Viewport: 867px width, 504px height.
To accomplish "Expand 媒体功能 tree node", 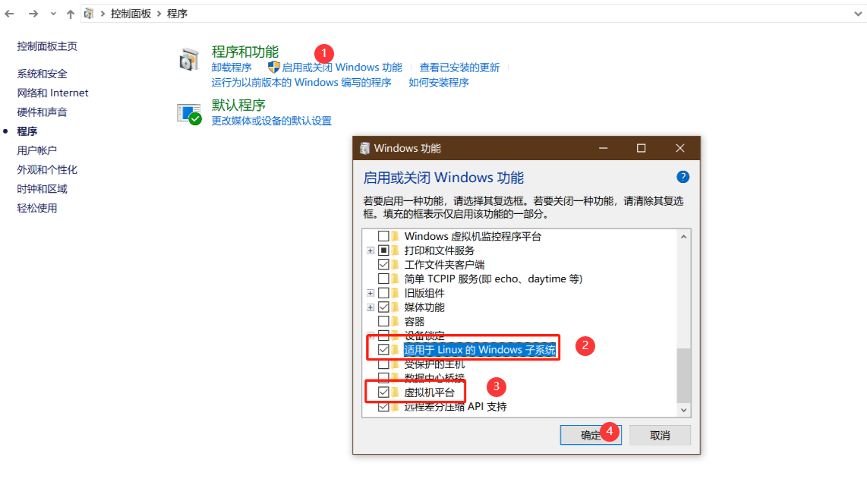I will 370,307.
